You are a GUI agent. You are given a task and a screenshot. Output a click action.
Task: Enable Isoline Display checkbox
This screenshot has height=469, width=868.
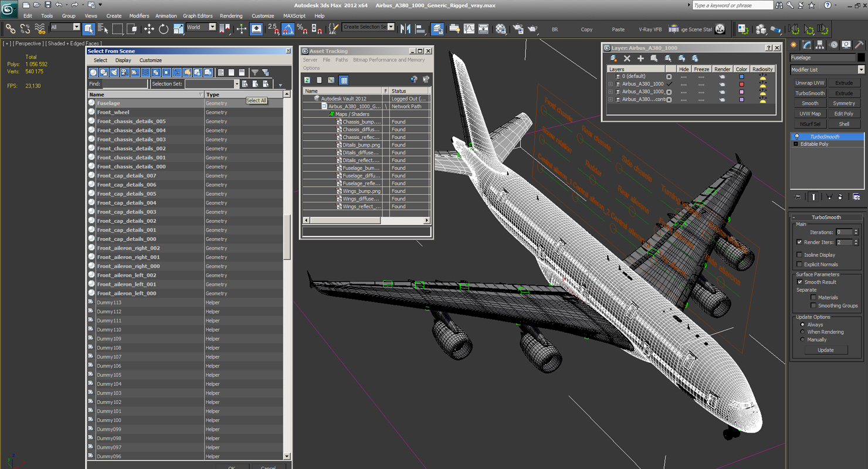tap(799, 255)
